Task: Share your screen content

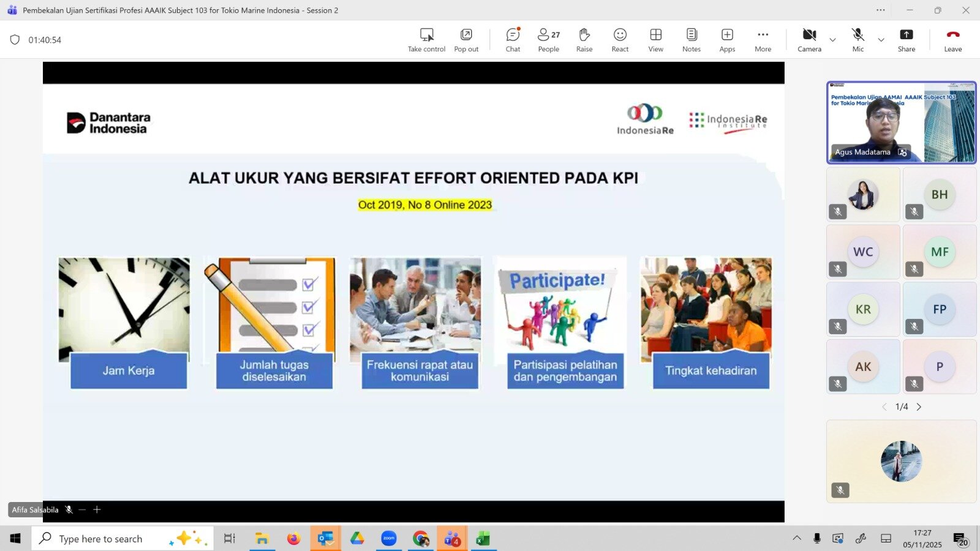Action: [x=906, y=40]
